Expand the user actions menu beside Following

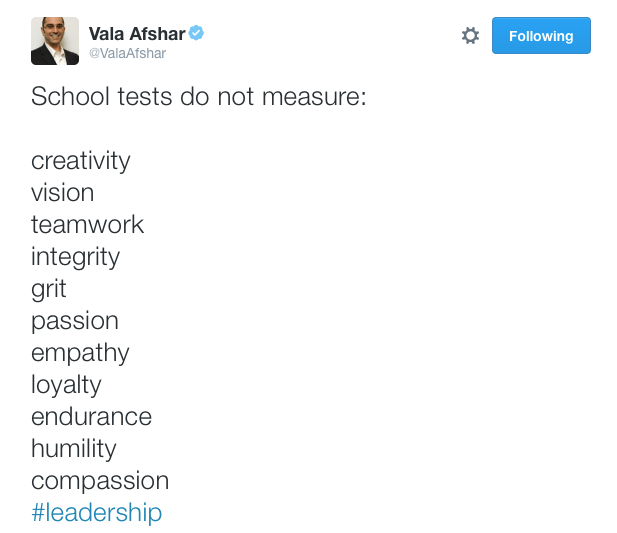pos(470,36)
